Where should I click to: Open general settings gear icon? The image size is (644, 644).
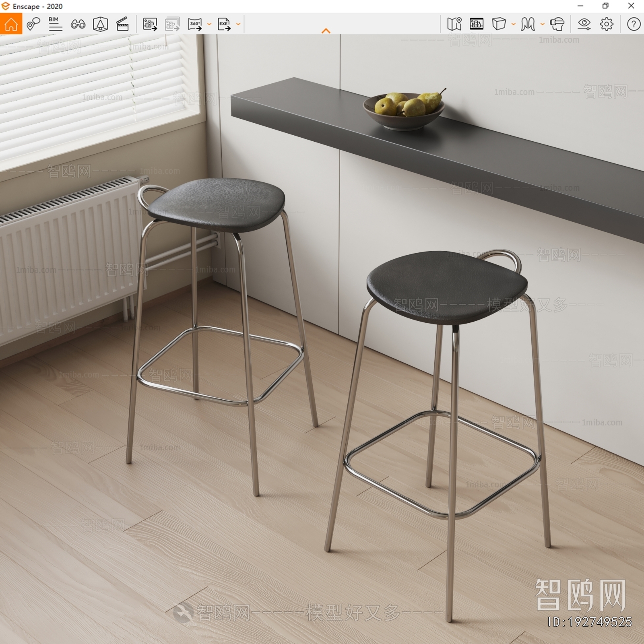click(x=607, y=24)
